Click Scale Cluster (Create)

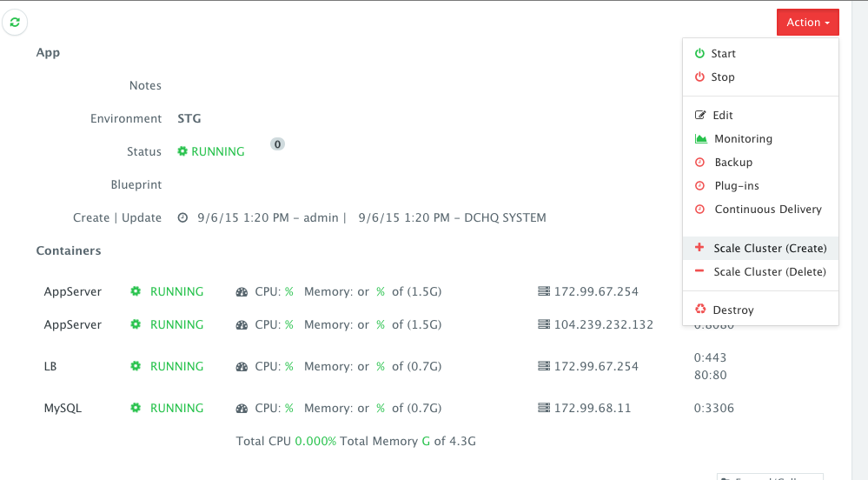point(770,249)
